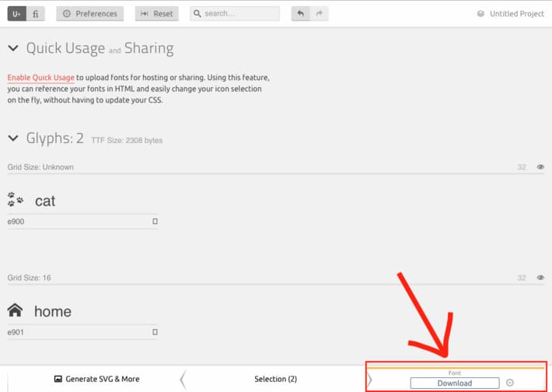Click the home glyph icon
The image size is (552, 392).
point(16,310)
